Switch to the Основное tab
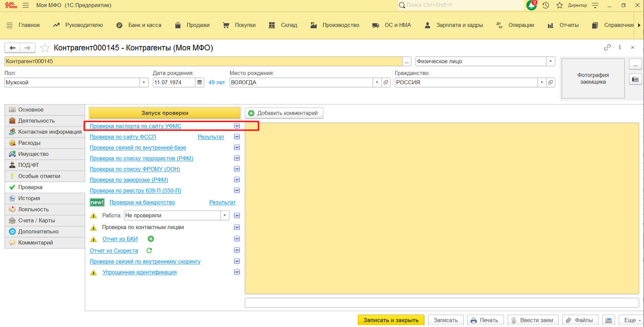Viewport: 644px width, 327px height. point(45,110)
